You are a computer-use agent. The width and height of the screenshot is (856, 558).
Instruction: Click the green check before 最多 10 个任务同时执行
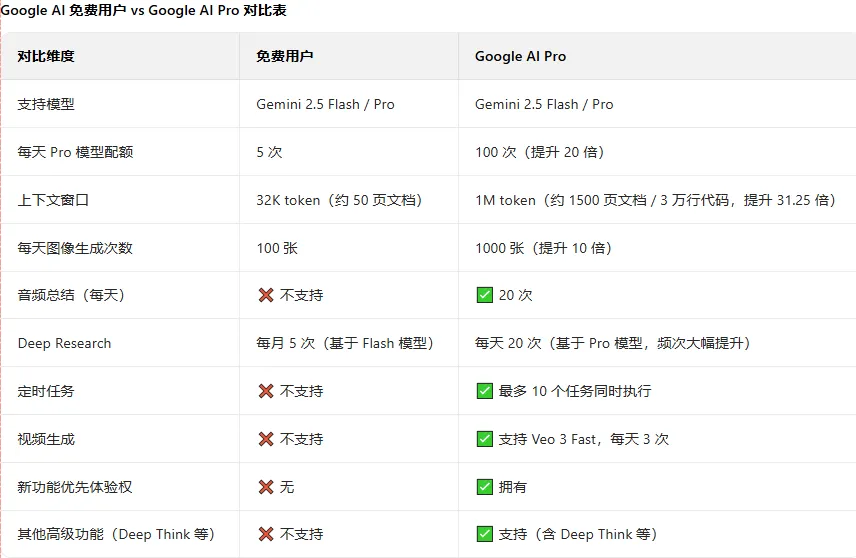click(484, 391)
